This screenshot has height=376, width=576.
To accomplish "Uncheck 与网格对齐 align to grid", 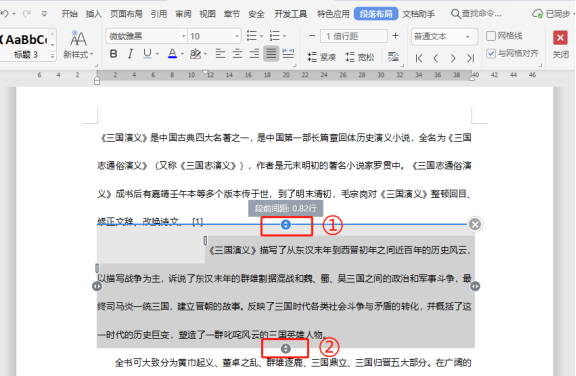I will point(491,54).
